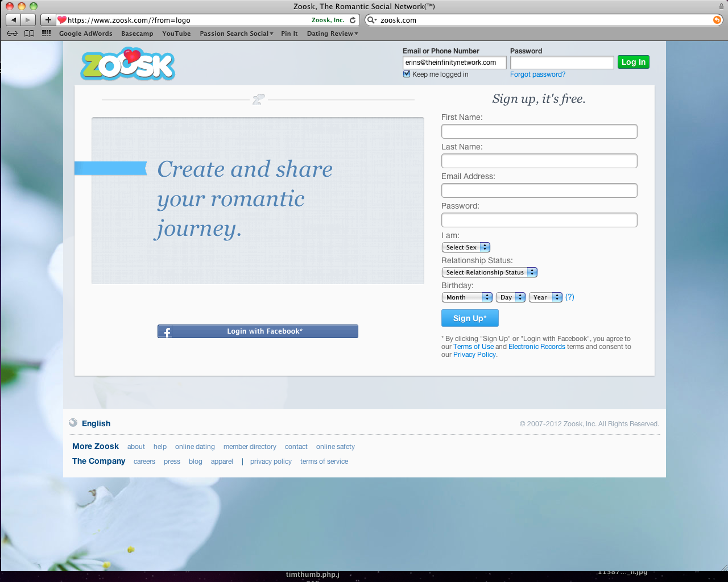Add bookmark with the plus button
Image resolution: width=728 pixels, height=582 pixels.
point(48,20)
